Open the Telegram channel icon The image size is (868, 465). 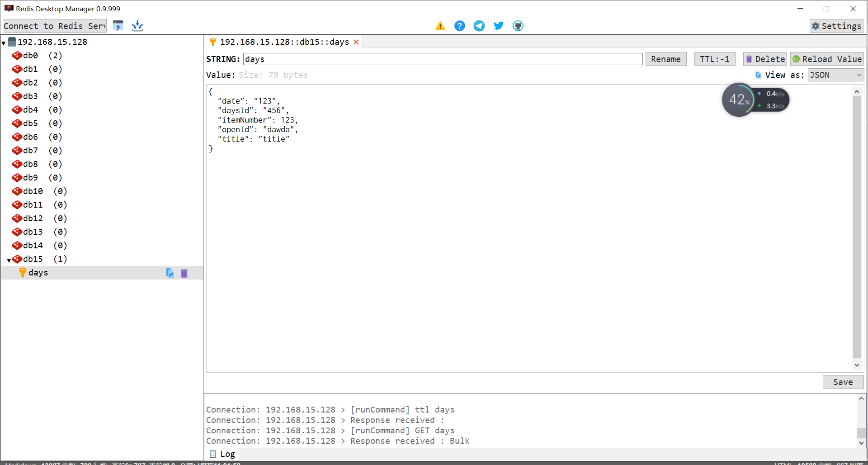479,26
